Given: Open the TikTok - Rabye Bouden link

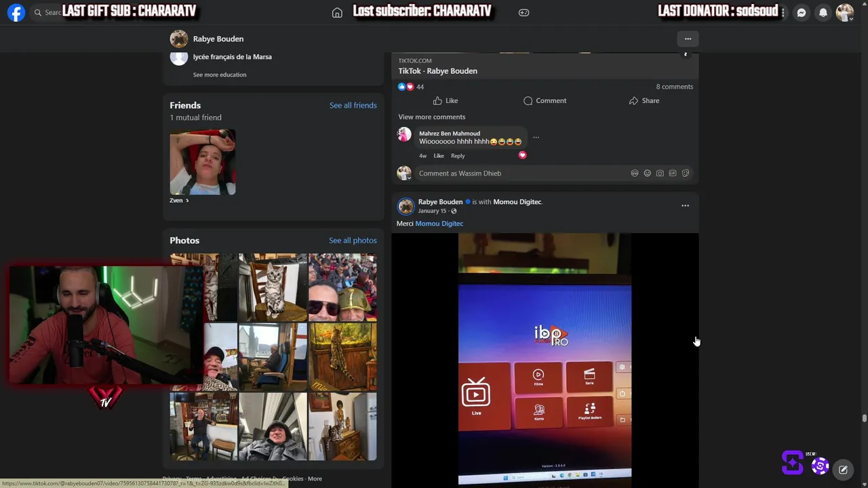Looking at the screenshot, I should point(437,71).
